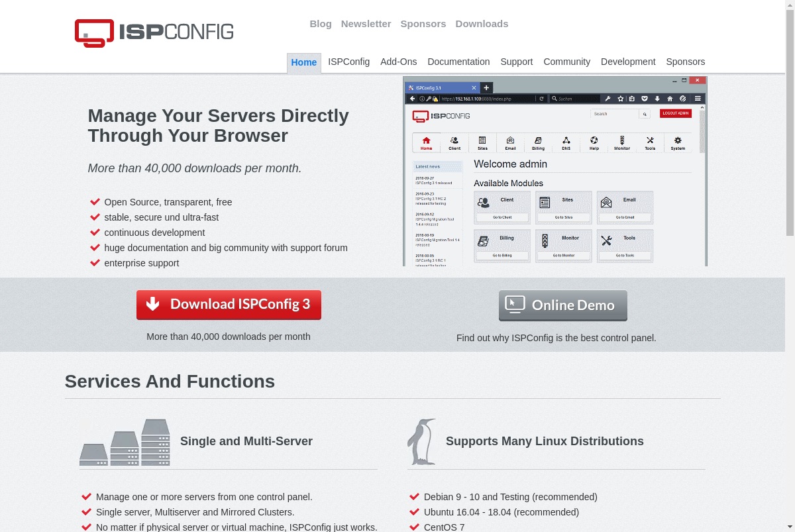Viewport: 795px width, 532px height.
Task: Open the ISPConfig navigation menu item
Action: 349,62
